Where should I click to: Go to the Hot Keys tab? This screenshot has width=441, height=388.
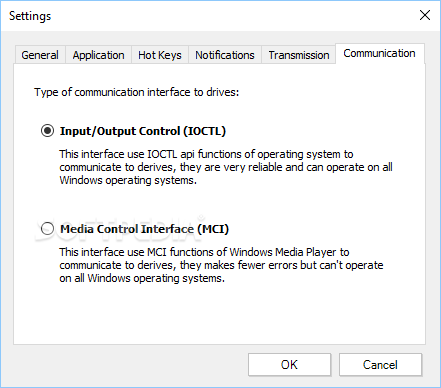pyautogui.click(x=160, y=55)
